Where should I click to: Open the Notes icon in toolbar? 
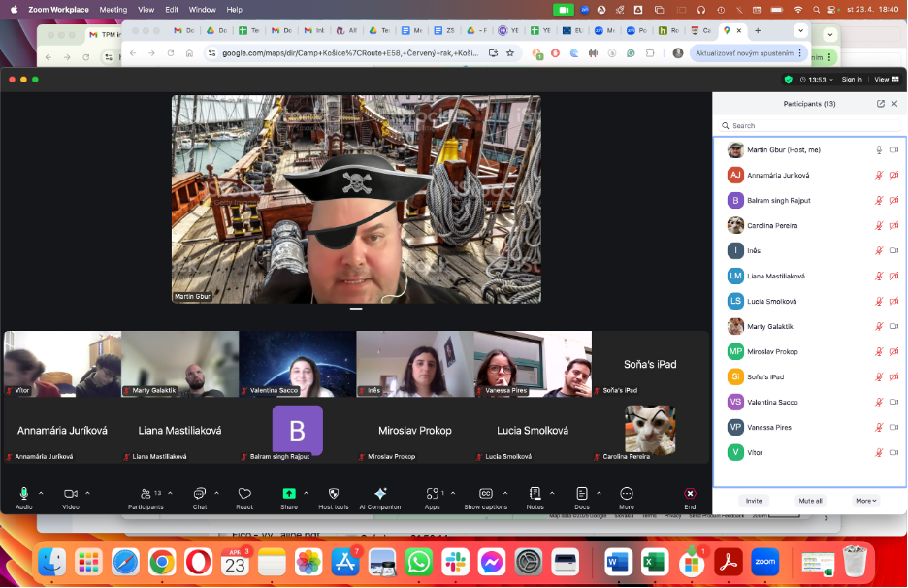[535, 494]
